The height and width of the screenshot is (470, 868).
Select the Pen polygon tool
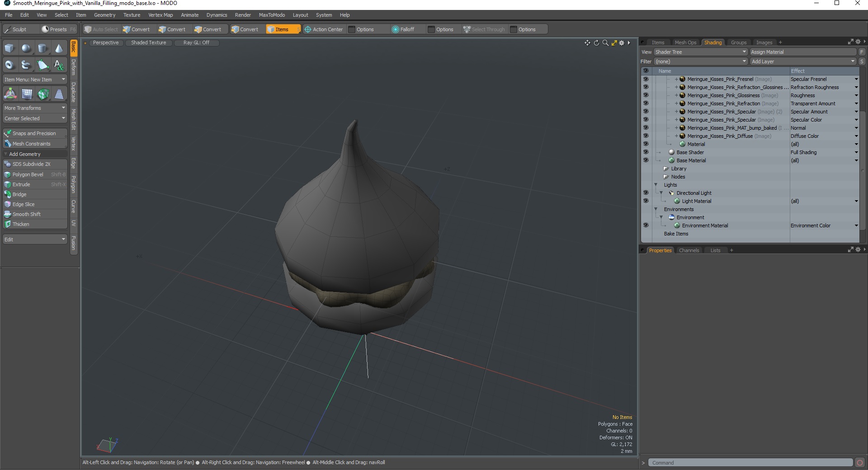click(42, 65)
